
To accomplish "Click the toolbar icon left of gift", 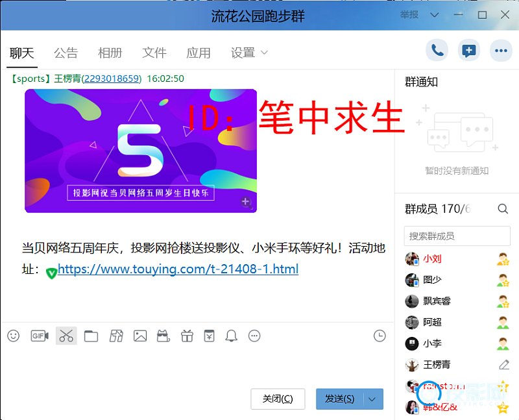I will 163,336.
